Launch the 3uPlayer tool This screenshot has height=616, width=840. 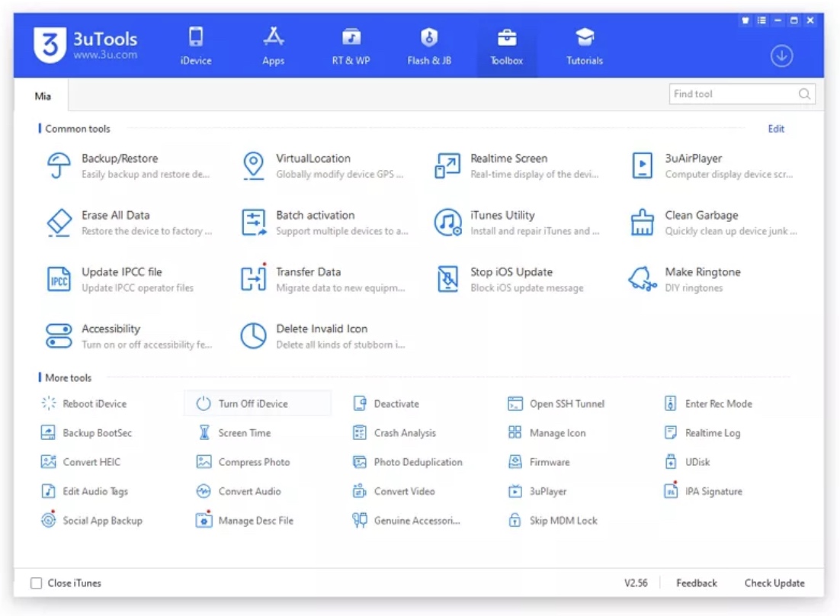[537, 491]
